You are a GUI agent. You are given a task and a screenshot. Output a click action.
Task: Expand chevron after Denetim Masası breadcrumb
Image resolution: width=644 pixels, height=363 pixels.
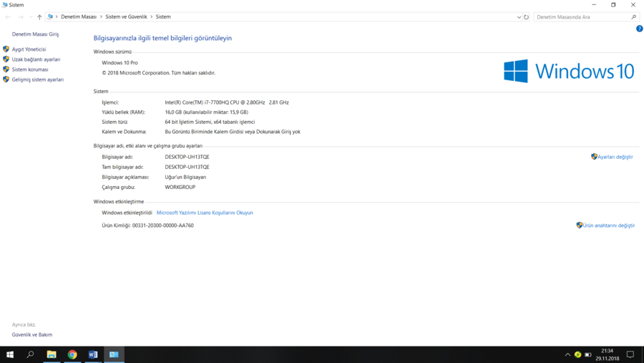coord(101,17)
